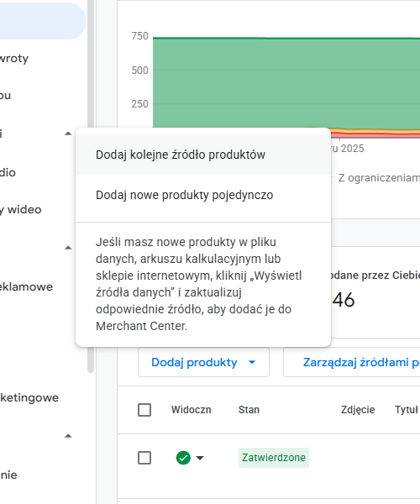The width and height of the screenshot is (420, 504).
Task: Click the number 46 product count
Action: pyautogui.click(x=344, y=300)
